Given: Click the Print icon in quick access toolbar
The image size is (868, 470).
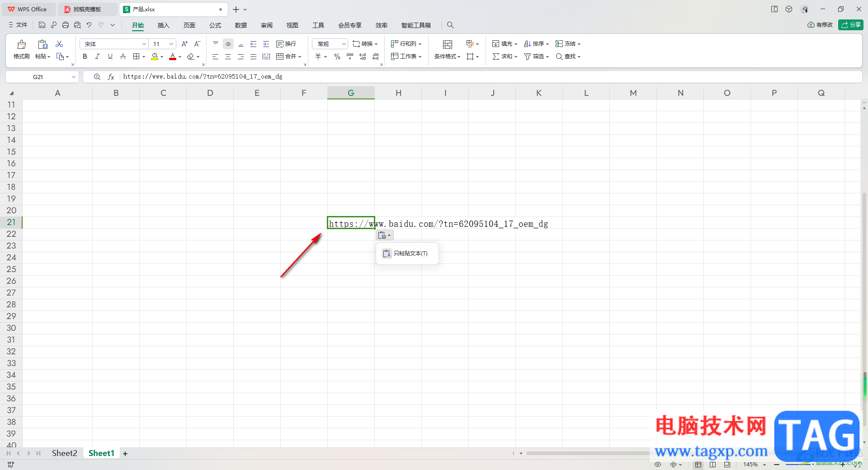Looking at the screenshot, I should [x=66, y=25].
